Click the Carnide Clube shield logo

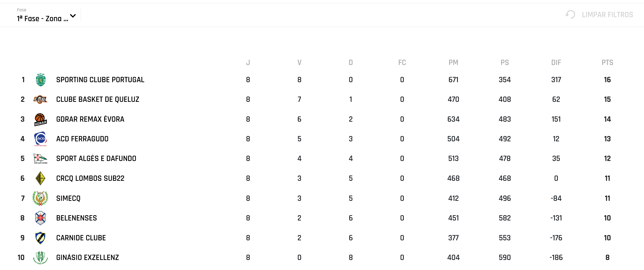click(x=40, y=238)
